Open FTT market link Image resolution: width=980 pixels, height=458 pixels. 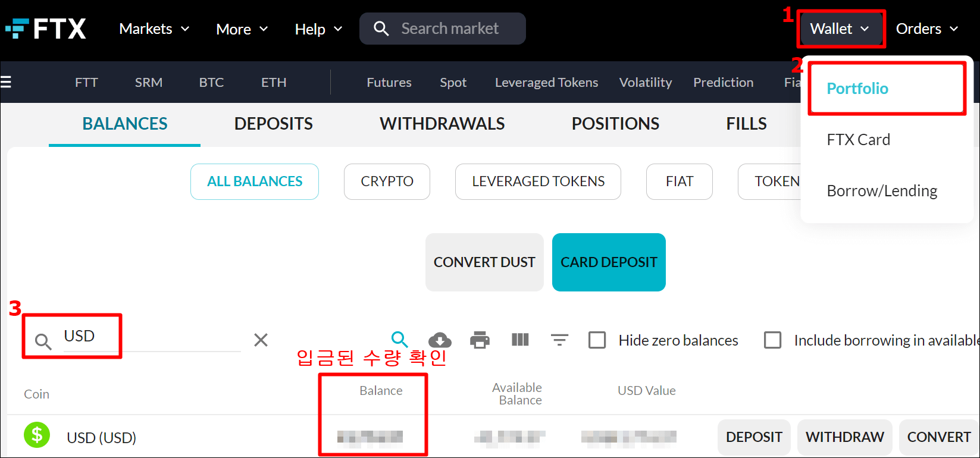point(86,82)
